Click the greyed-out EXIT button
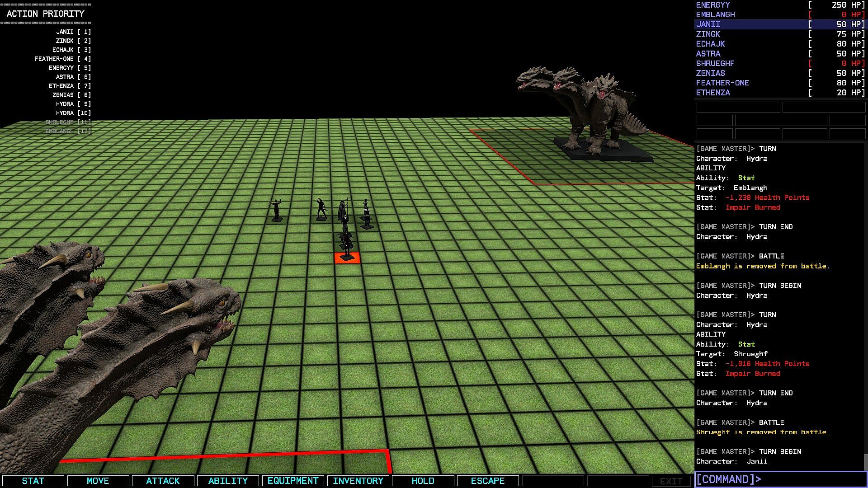Image resolution: width=868 pixels, height=488 pixels. 671,481
